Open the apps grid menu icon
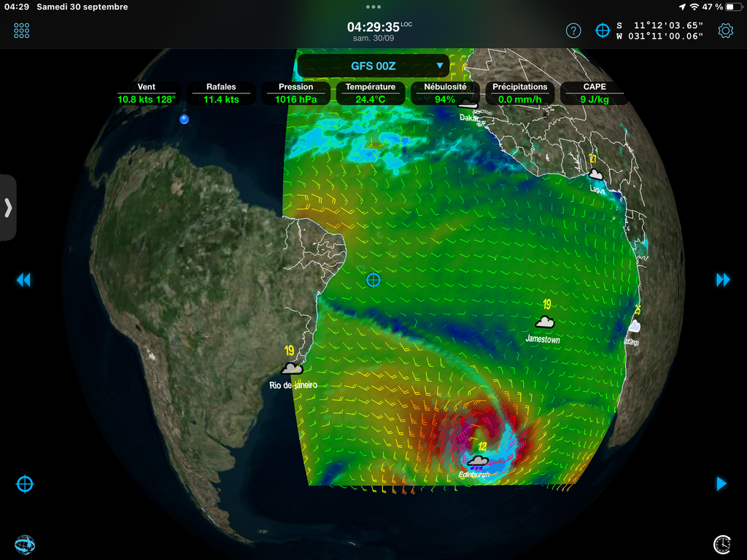 (x=21, y=31)
